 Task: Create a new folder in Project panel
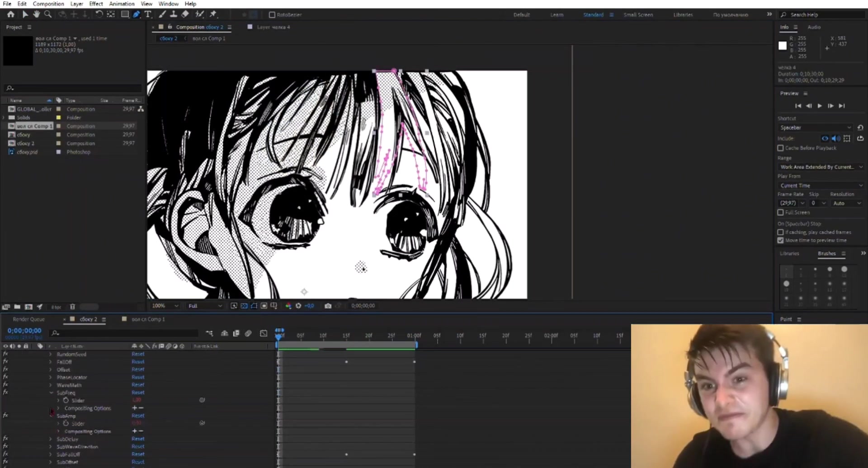coord(17,307)
